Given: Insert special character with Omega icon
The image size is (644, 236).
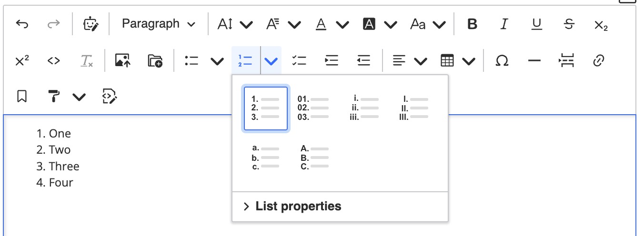Looking at the screenshot, I should coord(502,61).
